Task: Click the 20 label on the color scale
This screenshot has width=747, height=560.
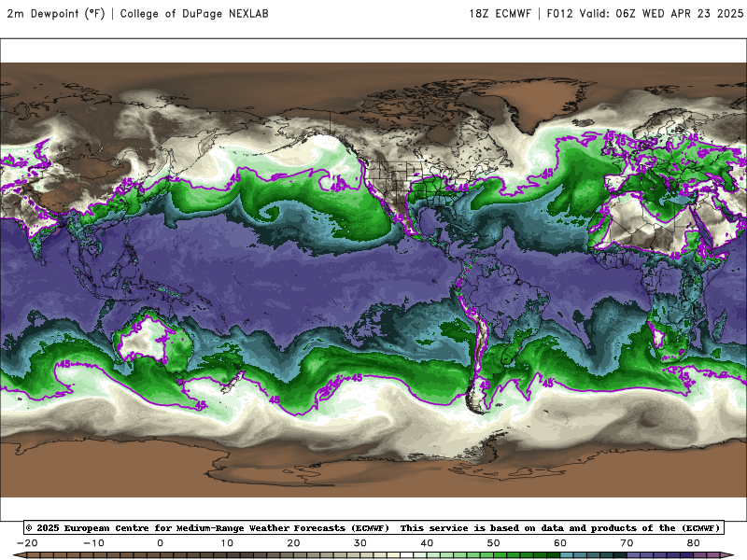Action: (x=293, y=543)
